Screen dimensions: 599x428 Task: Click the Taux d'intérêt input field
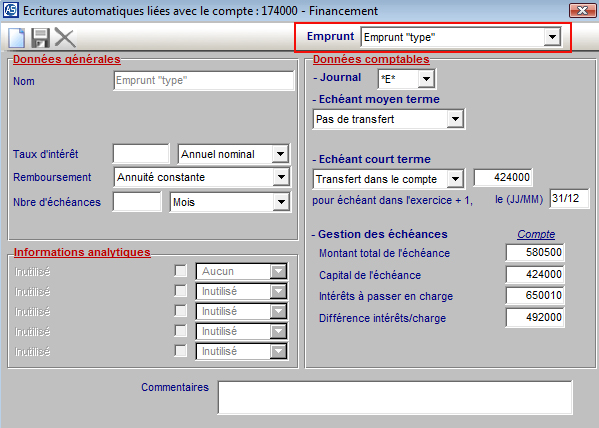coord(141,154)
